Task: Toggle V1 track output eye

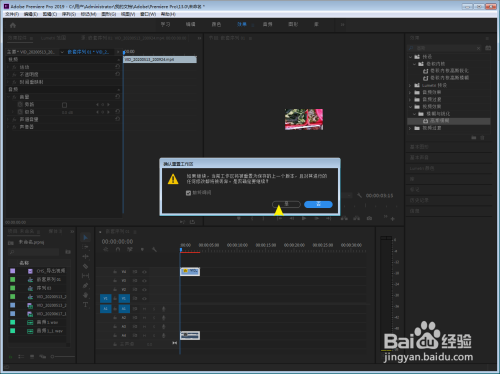Action: [x=144, y=298]
